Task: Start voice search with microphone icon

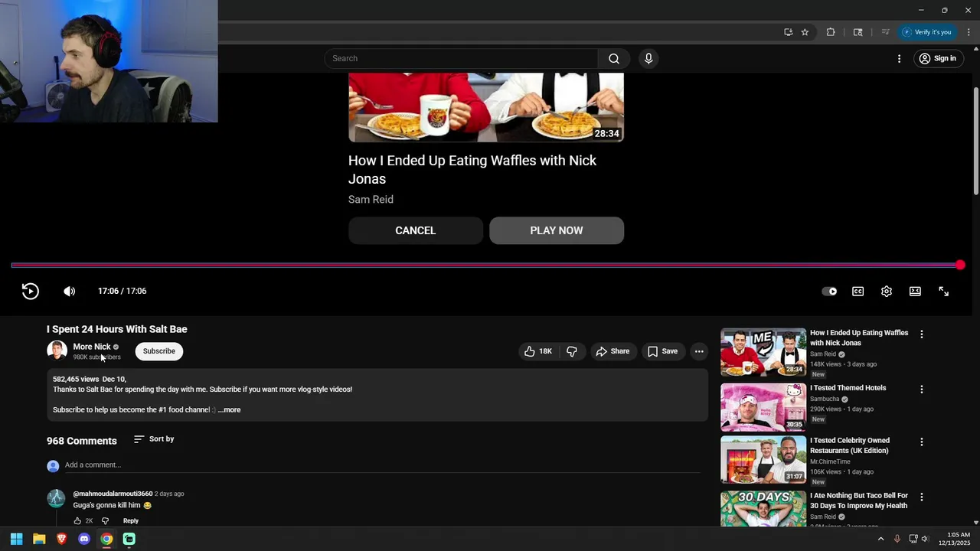Action: 648,58
